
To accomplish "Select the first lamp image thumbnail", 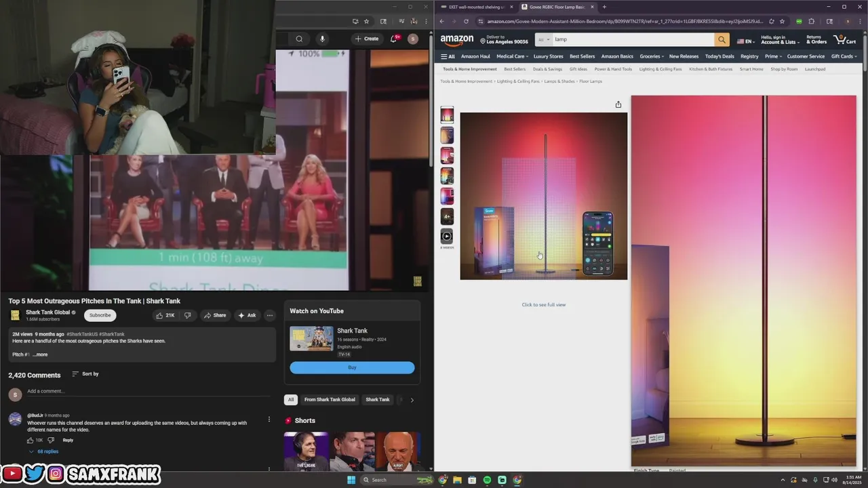I will (x=447, y=115).
